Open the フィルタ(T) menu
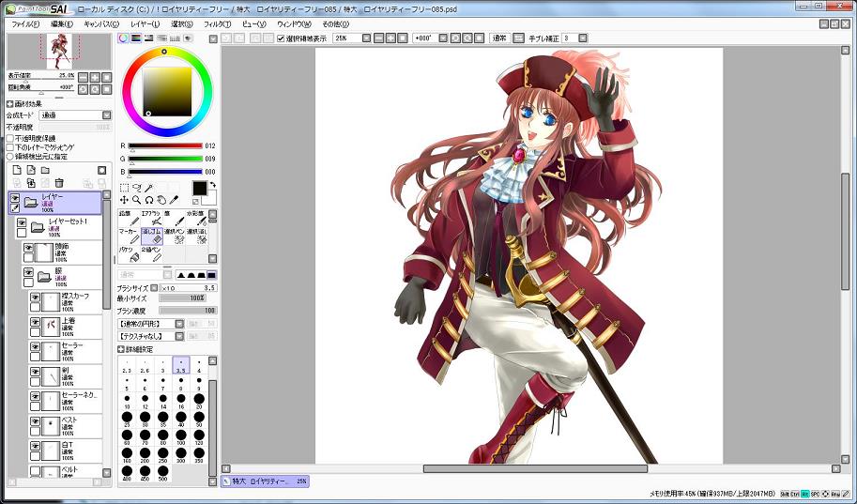 216,23
